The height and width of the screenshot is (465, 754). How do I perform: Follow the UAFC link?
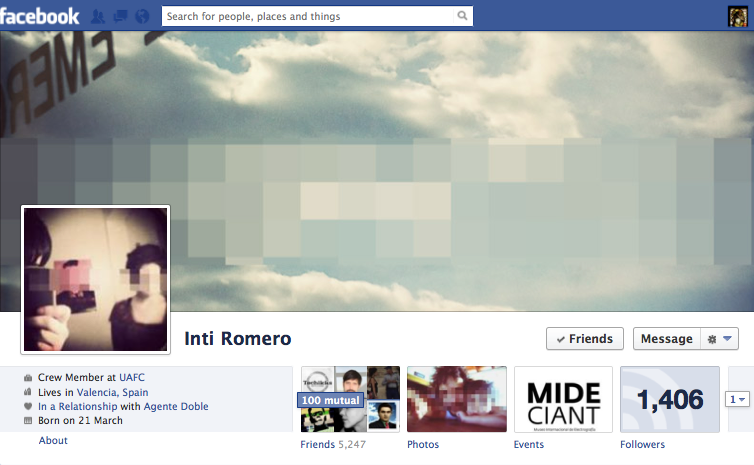(x=132, y=378)
